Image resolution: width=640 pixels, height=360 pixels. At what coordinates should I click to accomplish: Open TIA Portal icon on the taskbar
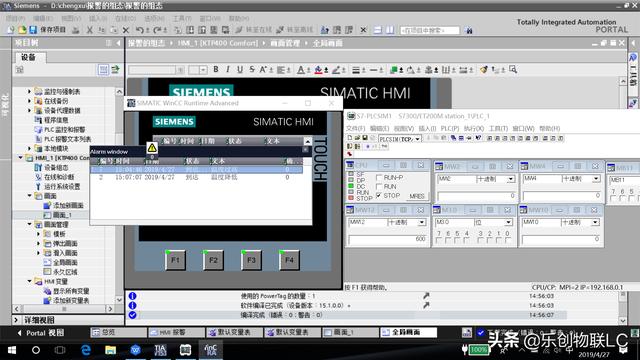160,350
